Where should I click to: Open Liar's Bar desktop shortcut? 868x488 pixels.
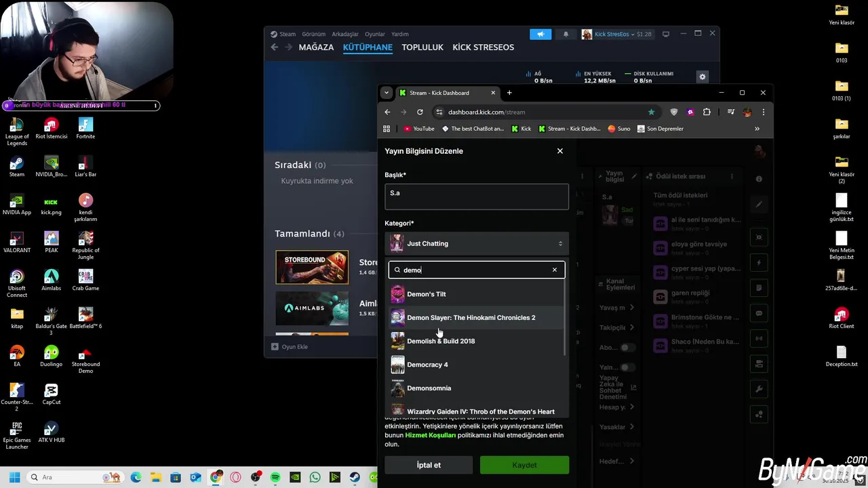tap(85, 166)
